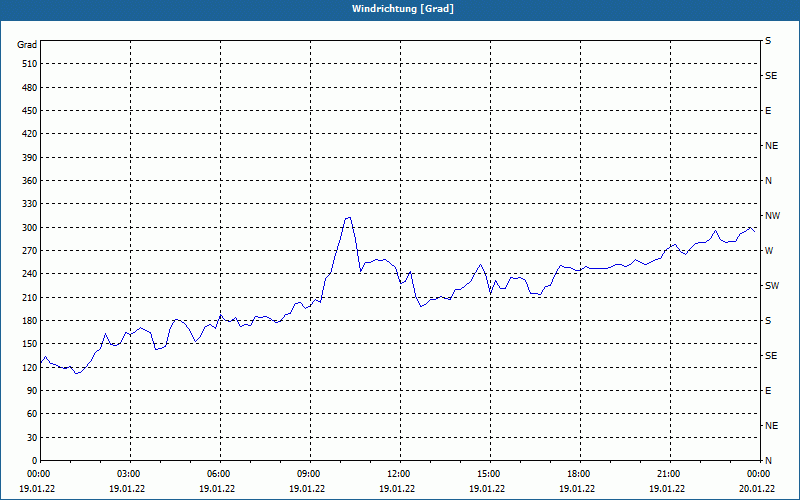Click the blue line's highest peak above 300
The image size is (800, 500).
point(348,218)
